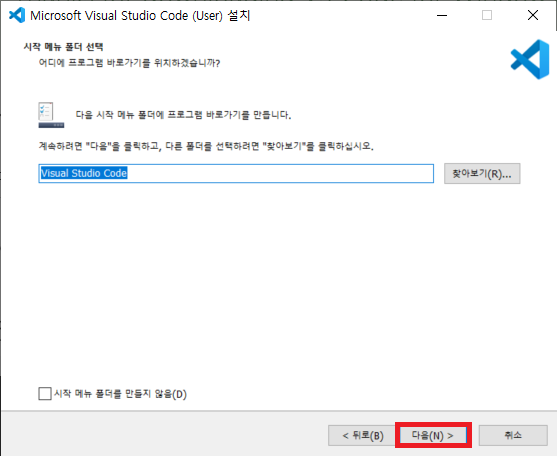Image resolution: width=557 pixels, height=456 pixels.
Task: Click the VS Code icon in the title bar
Action: click(17, 15)
